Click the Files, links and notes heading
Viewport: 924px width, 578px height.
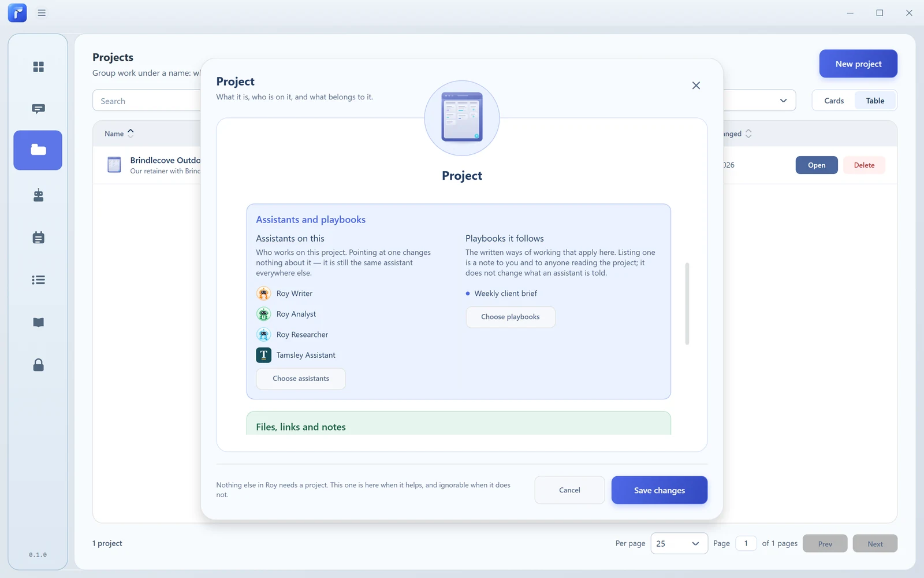pyautogui.click(x=301, y=427)
